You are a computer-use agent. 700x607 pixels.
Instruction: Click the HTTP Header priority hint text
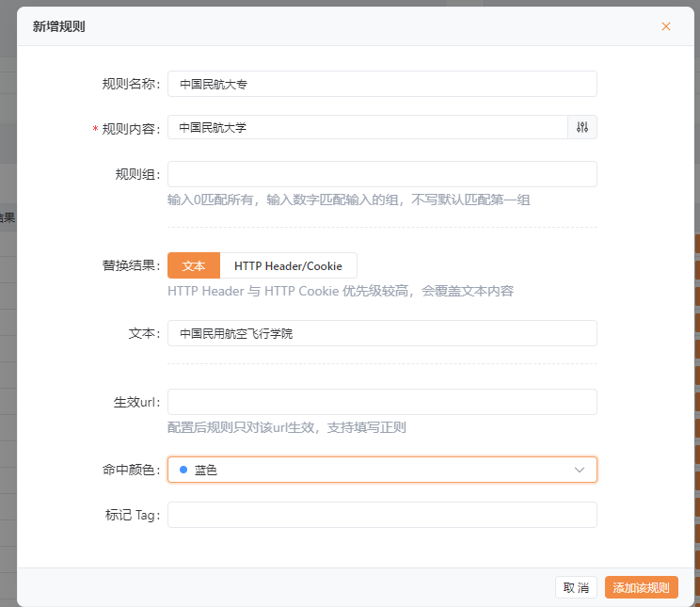(341, 291)
